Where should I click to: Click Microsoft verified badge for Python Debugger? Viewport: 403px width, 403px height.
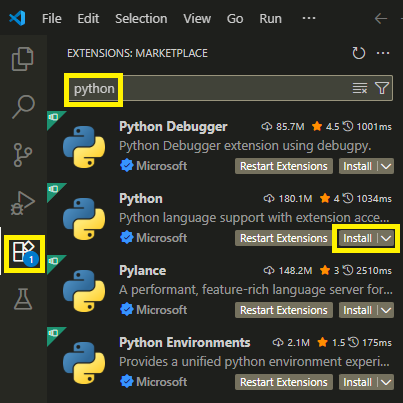pos(127,166)
